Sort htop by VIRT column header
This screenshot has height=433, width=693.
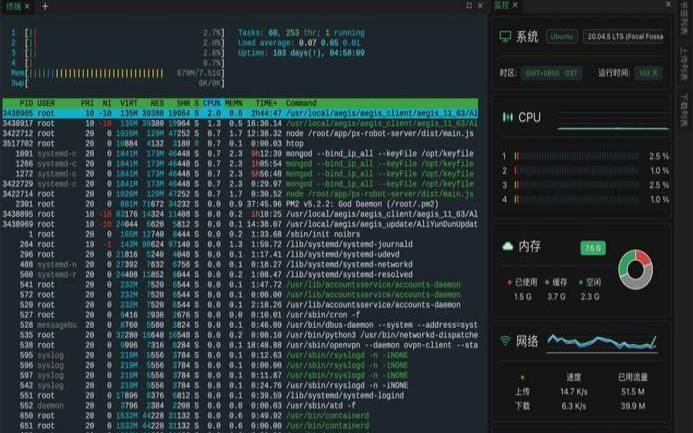tap(129, 103)
